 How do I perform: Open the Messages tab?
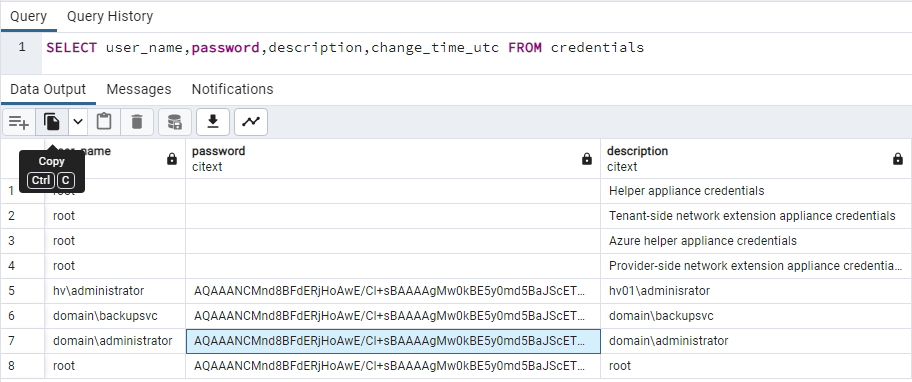tap(139, 90)
